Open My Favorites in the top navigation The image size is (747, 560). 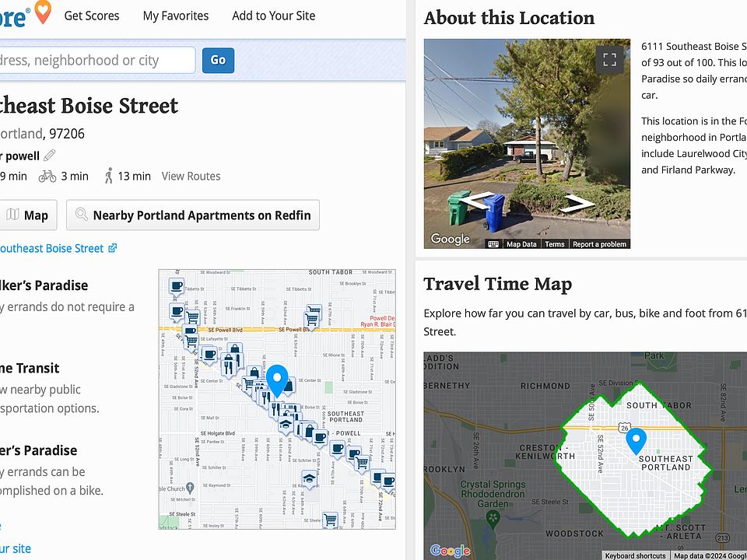(176, 16)
